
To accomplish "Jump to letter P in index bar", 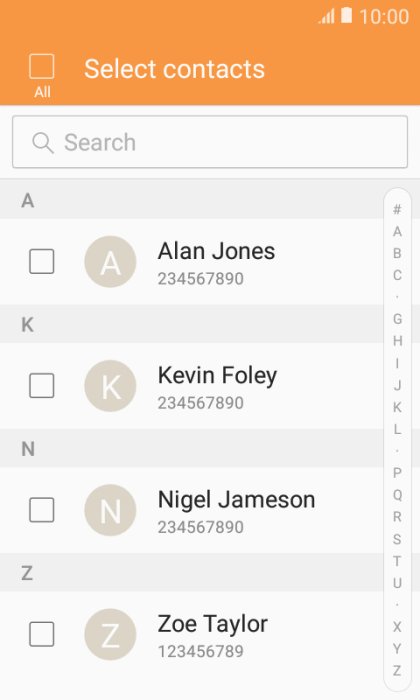I will pyautogui.click(x=397, y=472).
